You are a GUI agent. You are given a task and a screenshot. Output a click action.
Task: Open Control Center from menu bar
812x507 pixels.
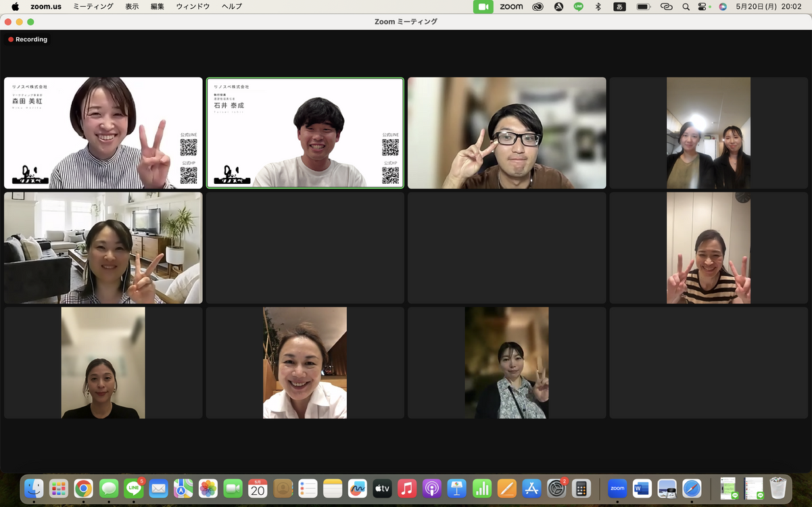pos(704,7)
